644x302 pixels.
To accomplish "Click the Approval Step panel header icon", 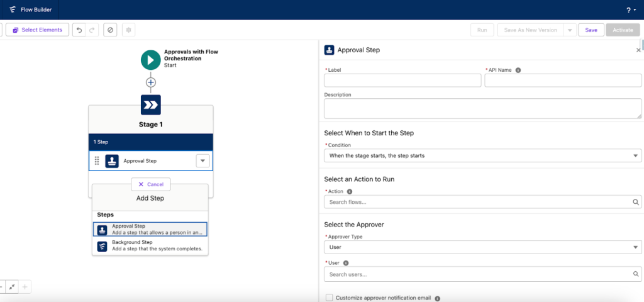I will 329,50.
